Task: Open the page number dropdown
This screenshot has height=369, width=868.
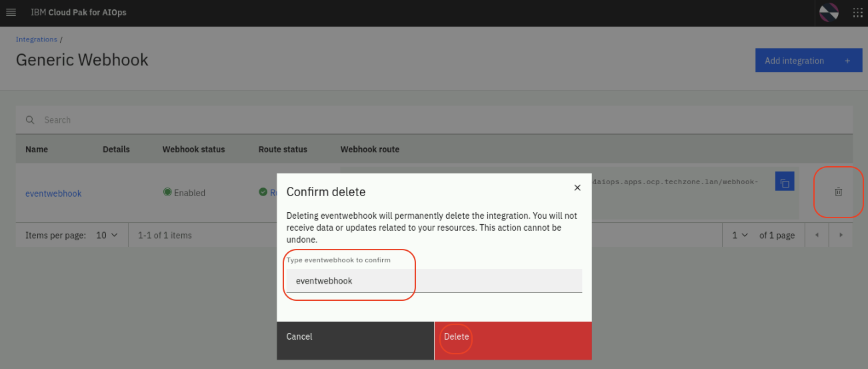Action: (x=739, y=236)
